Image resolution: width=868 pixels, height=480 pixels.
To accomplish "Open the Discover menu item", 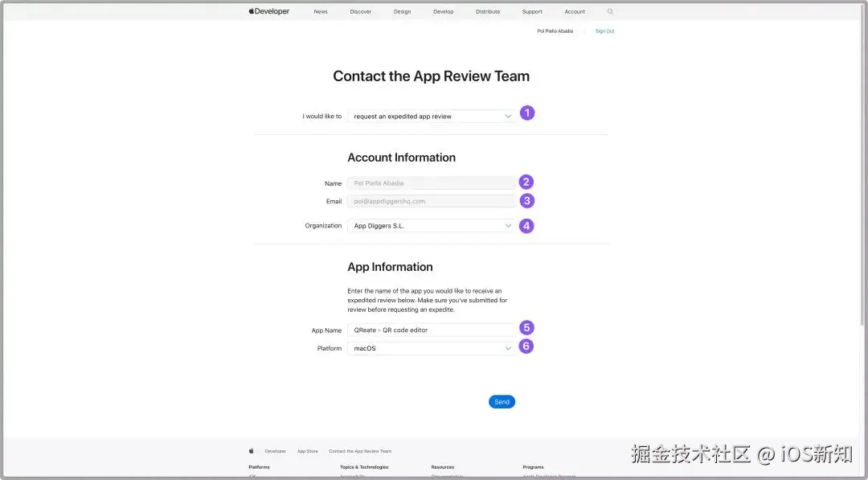I will click(360, 11).
